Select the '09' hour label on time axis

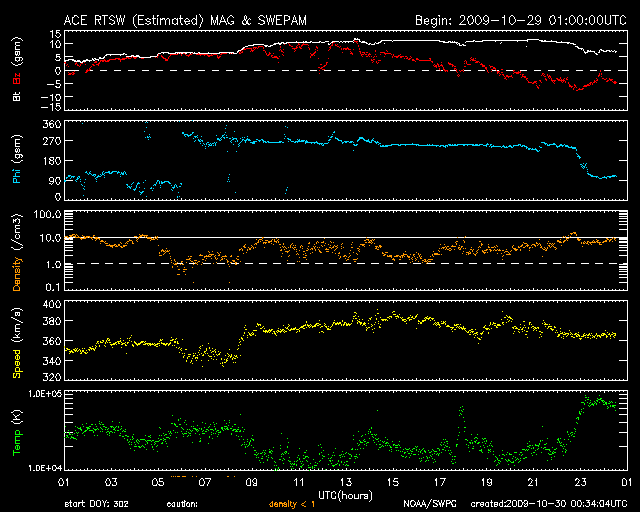pos(252,483)
